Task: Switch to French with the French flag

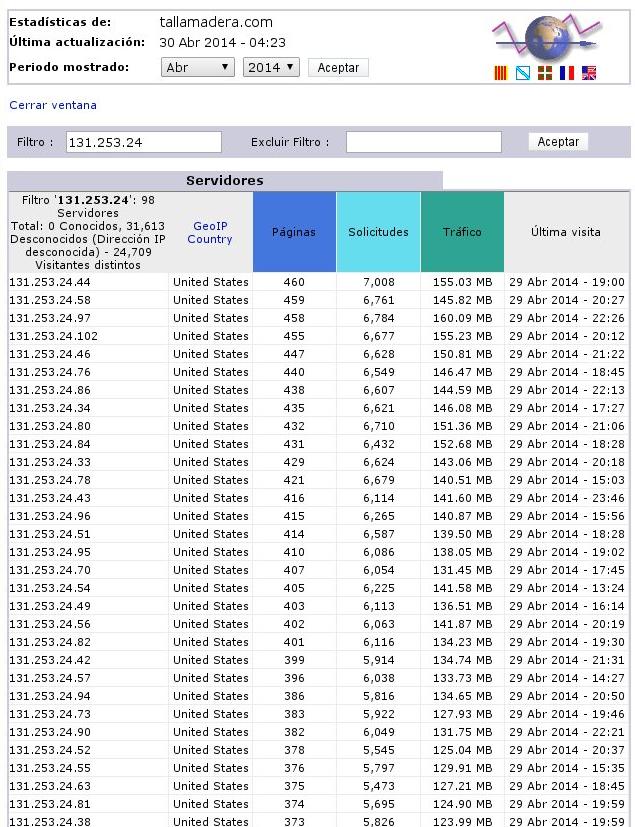Action: [x=567, y=73]
